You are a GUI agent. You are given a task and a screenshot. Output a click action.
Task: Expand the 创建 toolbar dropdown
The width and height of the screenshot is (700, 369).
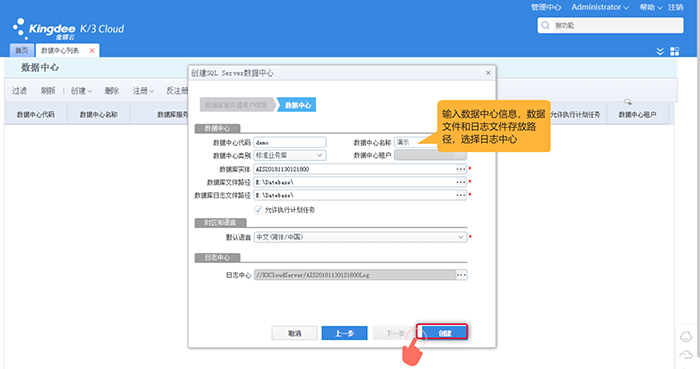point(81,91)
